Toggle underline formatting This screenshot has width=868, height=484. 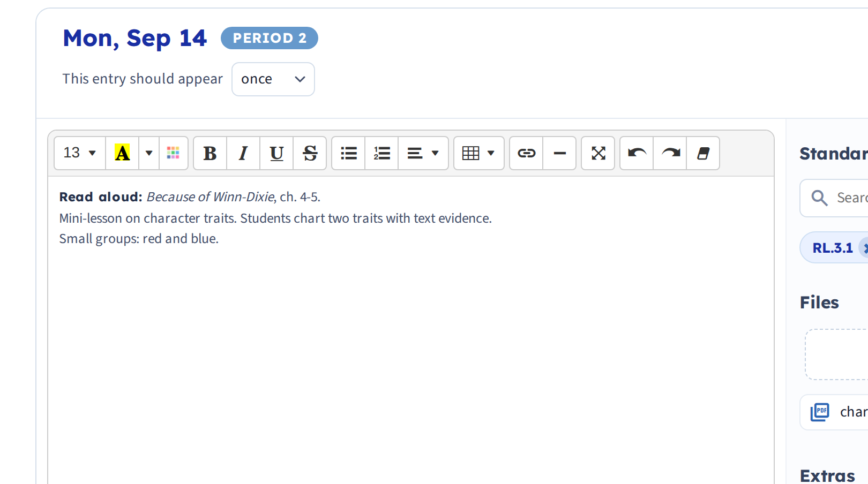pyautogui.click(x=276, y=153)
